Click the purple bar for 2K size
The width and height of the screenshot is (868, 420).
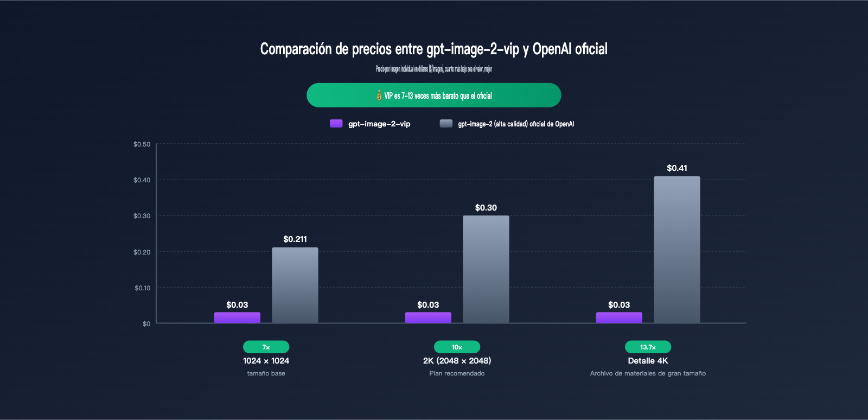pos(428,318)
